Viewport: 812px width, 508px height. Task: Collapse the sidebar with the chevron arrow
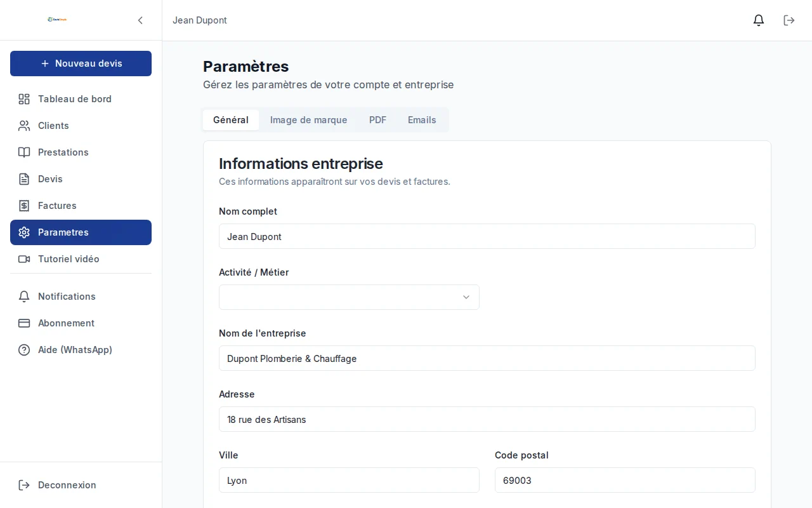(x=140, y=20)
